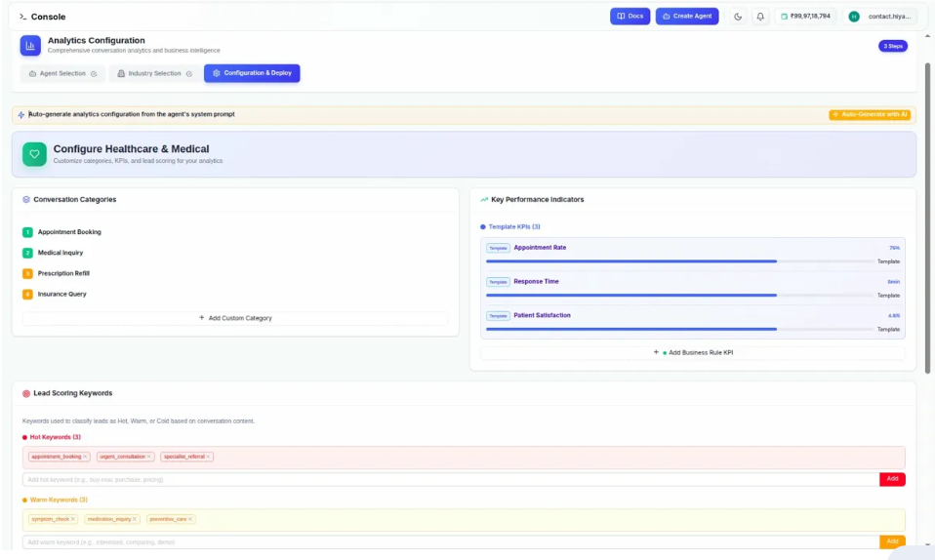The image size is (935, 560).
Task: Select the Configuration & Deploy step
Action: (x=252, y=73)
